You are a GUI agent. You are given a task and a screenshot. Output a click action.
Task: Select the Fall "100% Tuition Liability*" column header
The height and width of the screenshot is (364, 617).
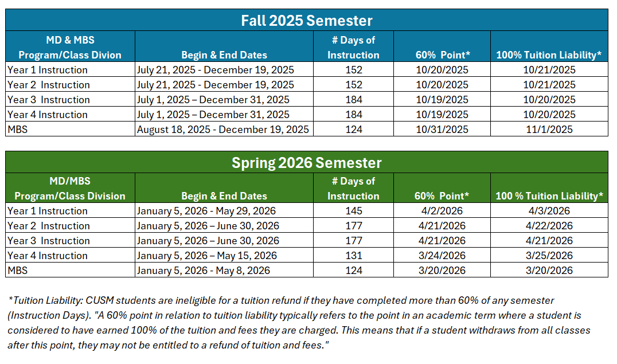(549, 55)
